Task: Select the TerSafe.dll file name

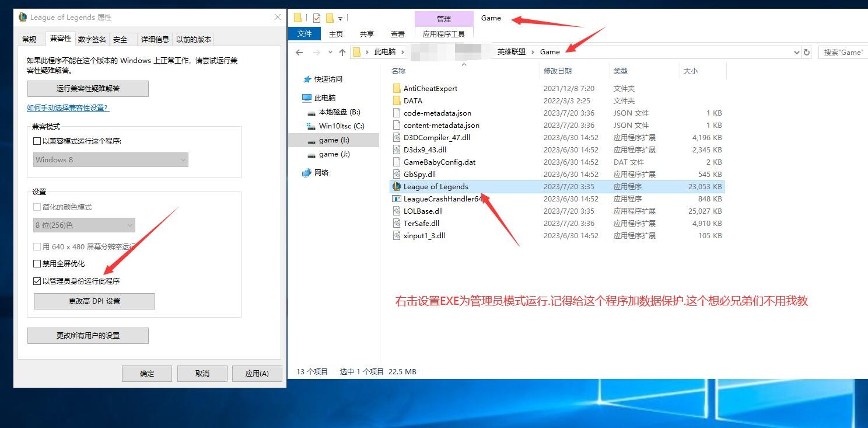Action: [x=421, y=223]
